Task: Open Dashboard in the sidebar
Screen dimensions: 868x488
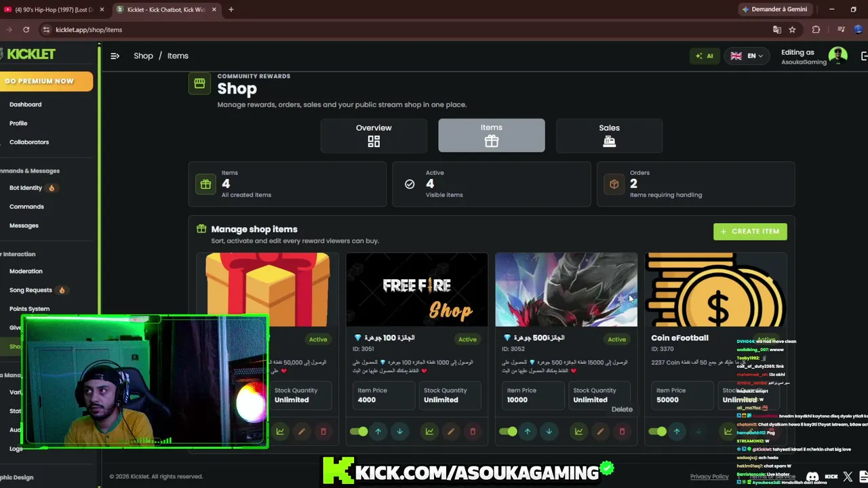Action: click(x=26, y=104)
